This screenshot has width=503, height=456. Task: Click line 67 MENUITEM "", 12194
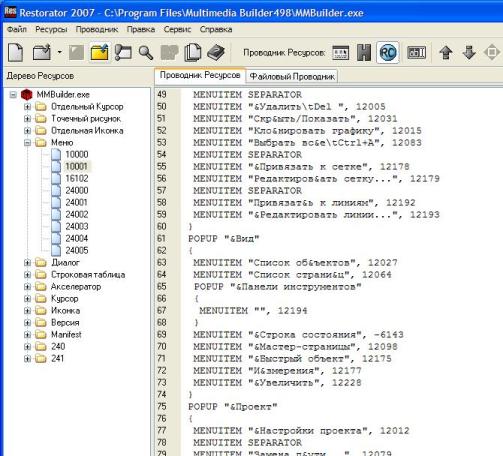click(x=253, y=311)
